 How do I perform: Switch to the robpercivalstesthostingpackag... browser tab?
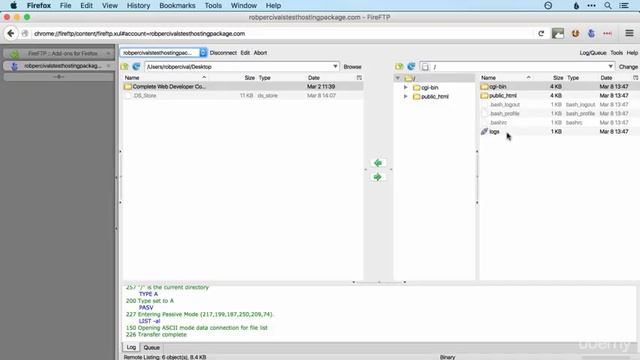[58, 66]
